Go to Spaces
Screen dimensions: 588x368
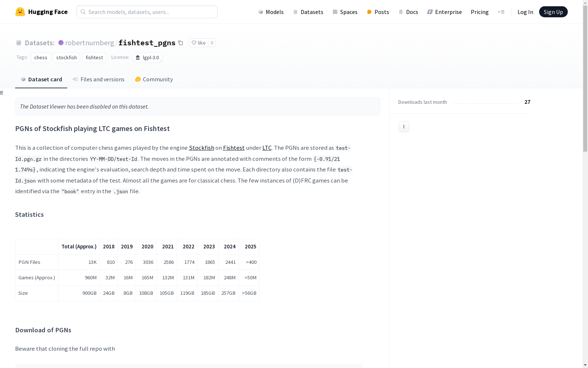tap(345, 12)
